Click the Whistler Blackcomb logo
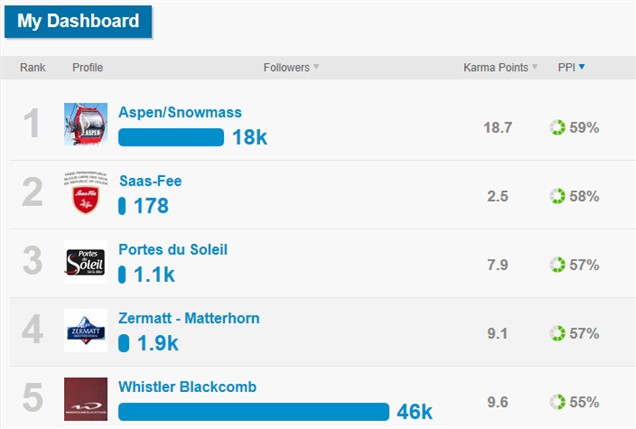Screen dimensions: 636x429 85,399
